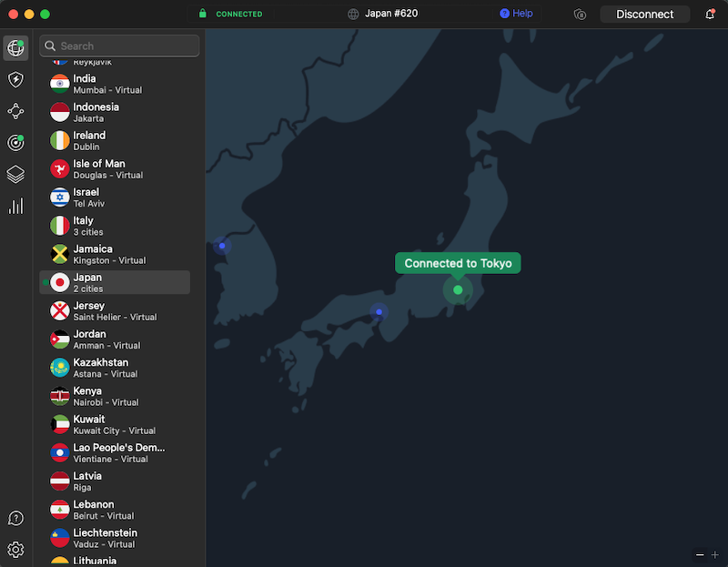The image size is (728, 567).
Task: Click the green Tokyo server dot
Action: (x=458, y=289)
